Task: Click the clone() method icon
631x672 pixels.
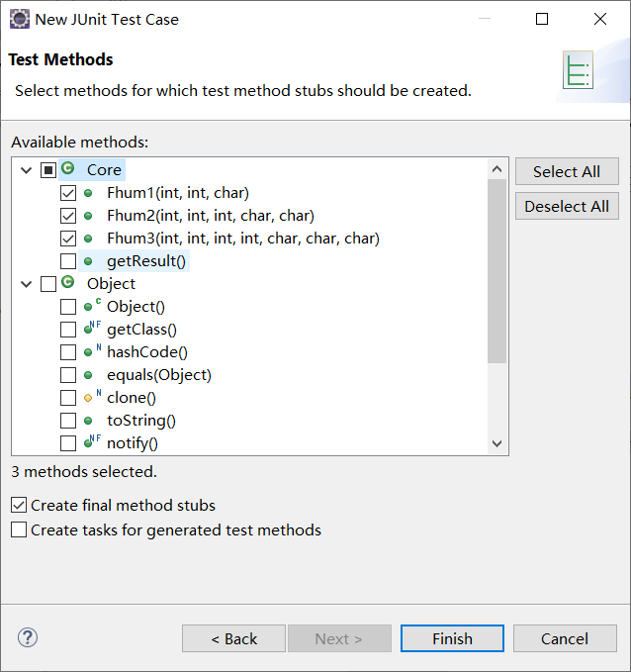Action: (91, 397)
